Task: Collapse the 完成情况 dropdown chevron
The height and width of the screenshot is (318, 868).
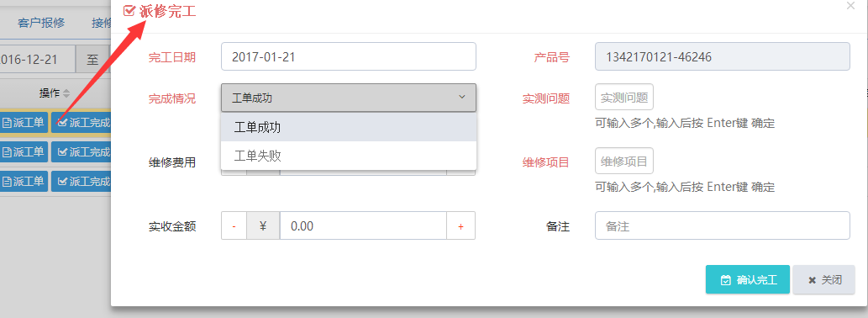Action: [x=462, y=98]
